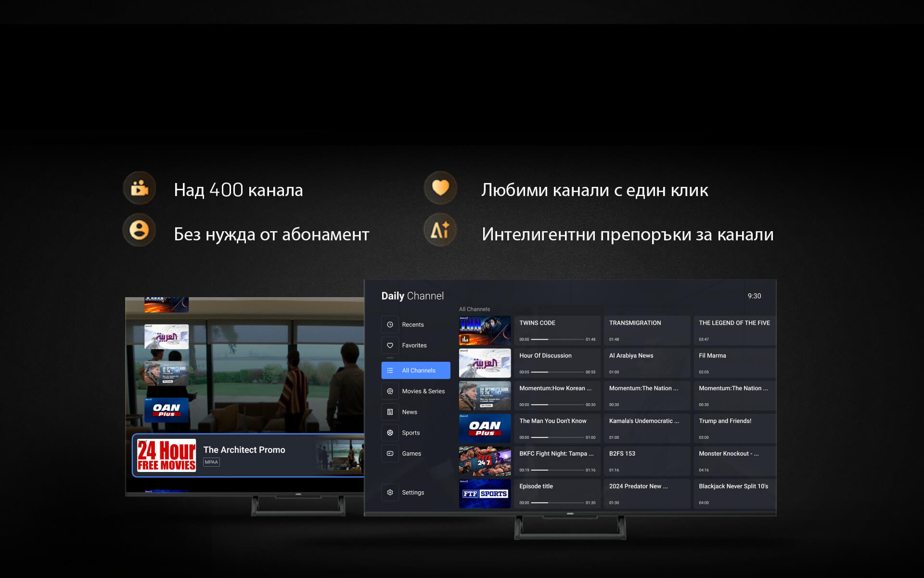Click "Любими канали с един клик" text
Viewport: 924px width, 578px height.
click(x=595, y=190)
